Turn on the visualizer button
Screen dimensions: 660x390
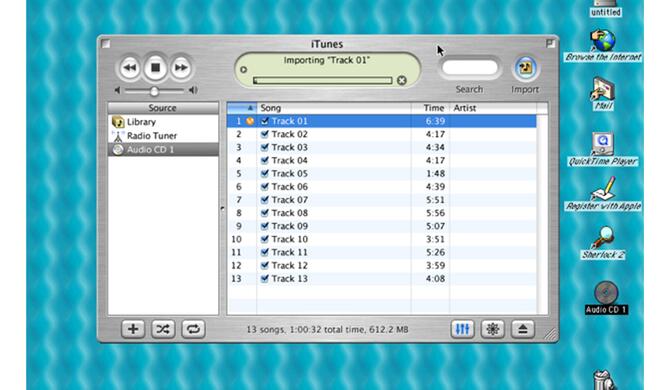(492, 329)
